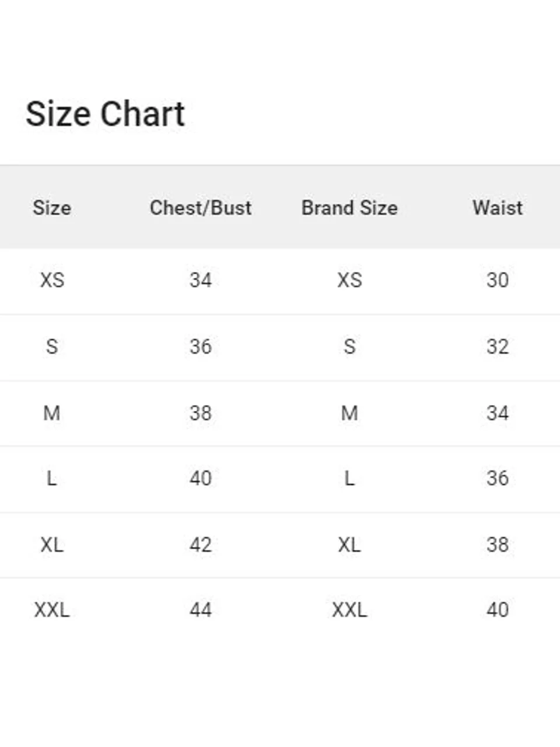
Task: Click the Chest/Bust column header
Action: coord(201,208)
